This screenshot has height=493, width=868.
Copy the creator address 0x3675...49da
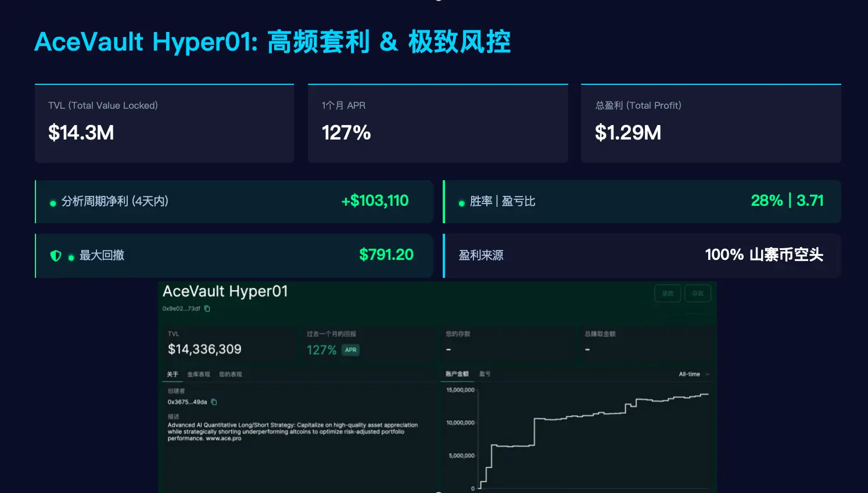[x=214, y=402]
